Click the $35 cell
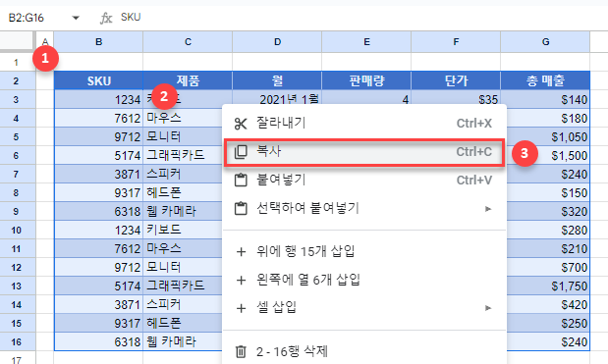Viewport: 608px width, 364px height. coord(456,97)
